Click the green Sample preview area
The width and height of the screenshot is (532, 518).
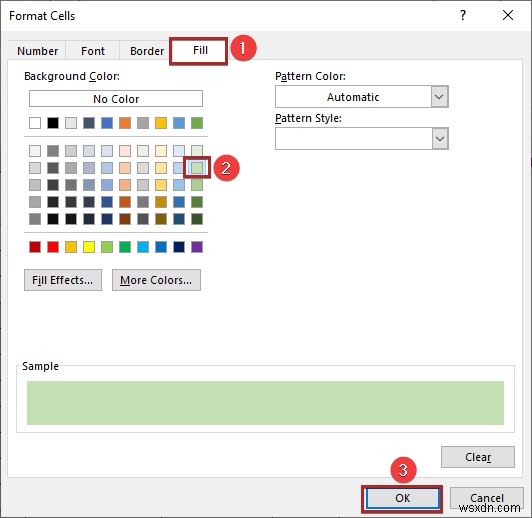coord(265,403)
